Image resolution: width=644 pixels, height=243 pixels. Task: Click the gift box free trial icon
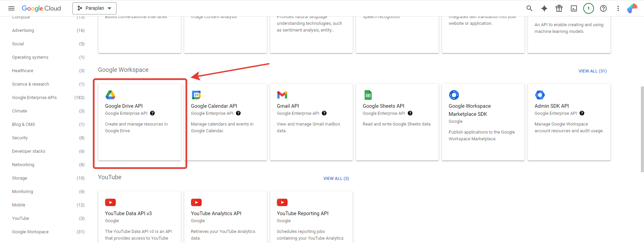click(559, 8)
